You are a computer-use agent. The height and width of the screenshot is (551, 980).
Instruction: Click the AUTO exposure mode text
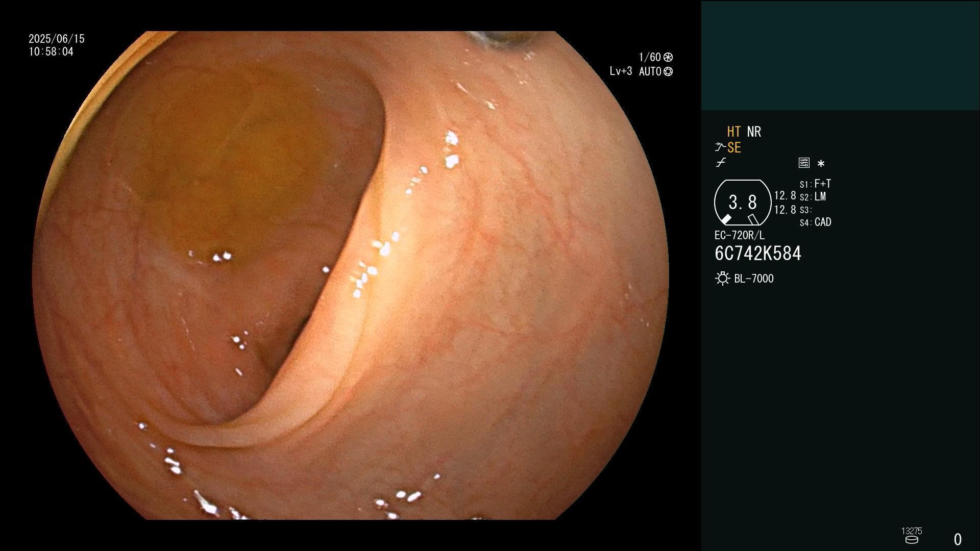coord(650,71)
